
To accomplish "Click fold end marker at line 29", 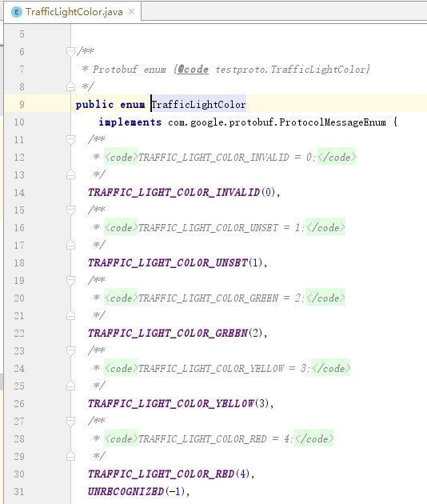I will point(70,456).
